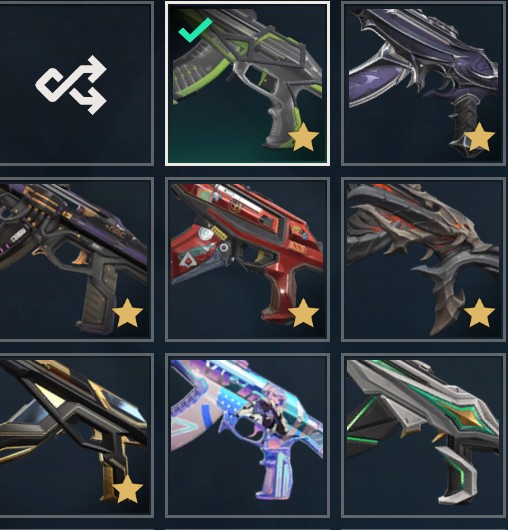The height and width of the screenshot is (530, 508).
Task: Click the green equipped checkmark
Action: pos(195,30)
